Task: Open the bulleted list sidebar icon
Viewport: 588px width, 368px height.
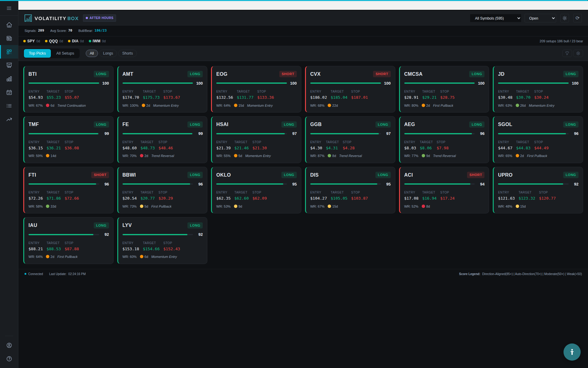Action: pos(9,106)
